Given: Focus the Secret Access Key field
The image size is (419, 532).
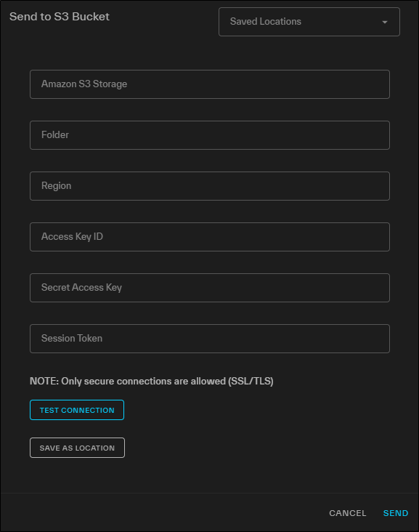Looking at the screenshot, I should [210, 288].
